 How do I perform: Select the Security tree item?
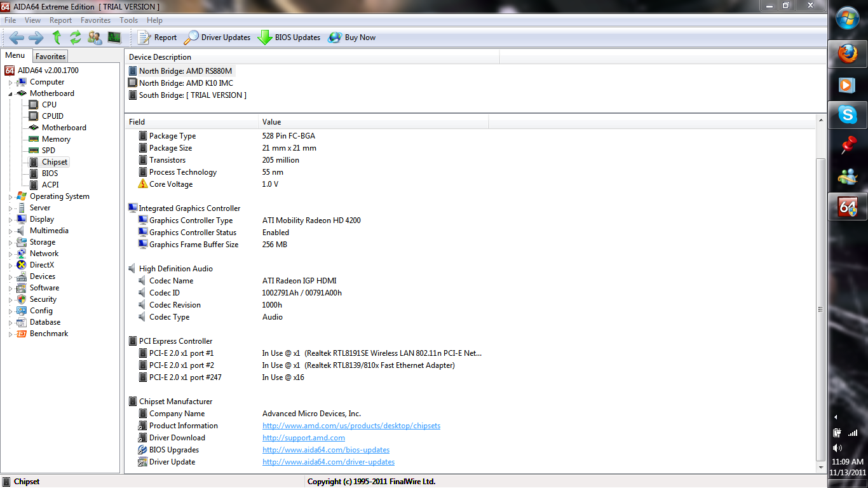(x=43, y=299)
